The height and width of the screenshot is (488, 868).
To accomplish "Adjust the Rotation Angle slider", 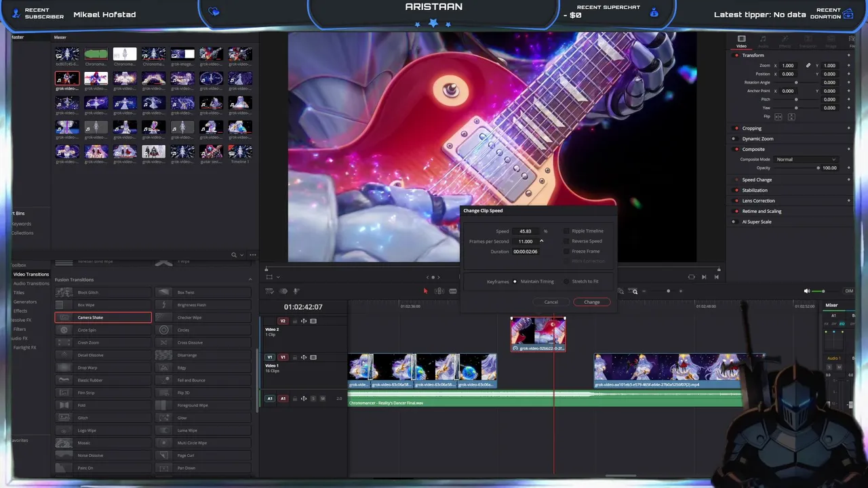I will (796, 83).
